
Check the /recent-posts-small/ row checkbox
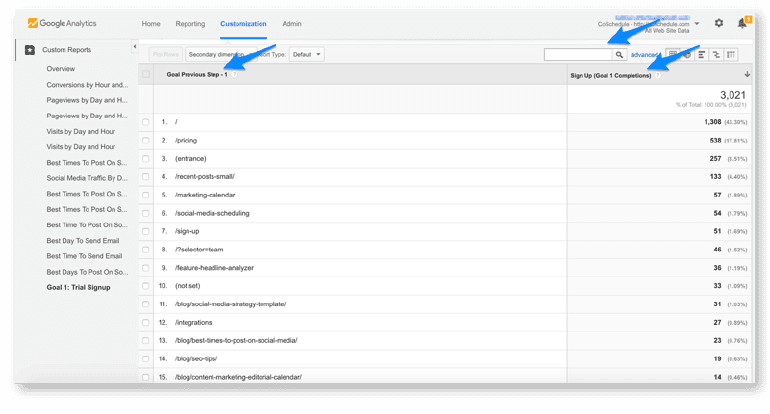146,176
